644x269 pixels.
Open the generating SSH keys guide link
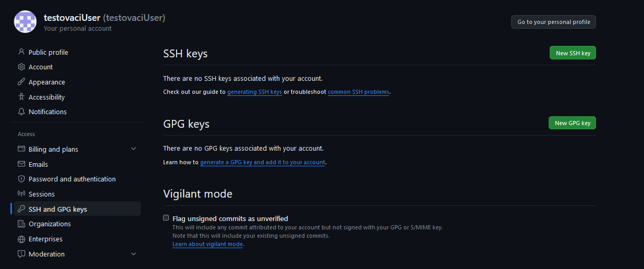tap(254, 92)
